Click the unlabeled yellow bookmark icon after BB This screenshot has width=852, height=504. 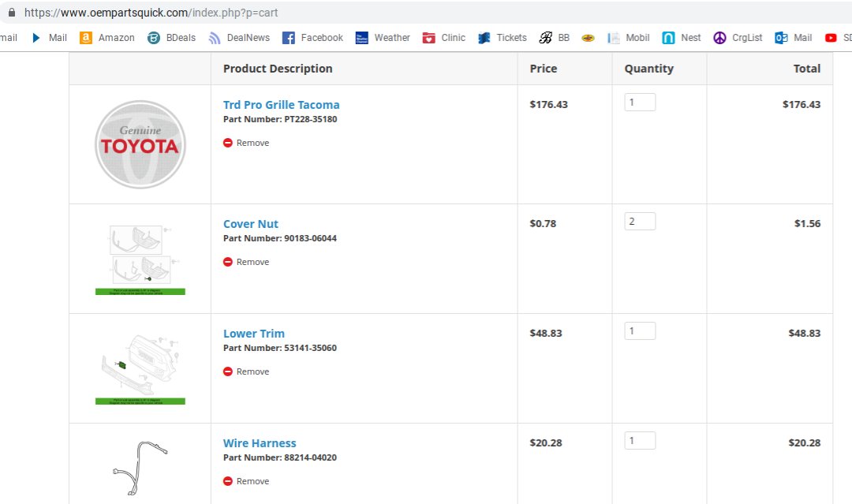coord(588,38)
